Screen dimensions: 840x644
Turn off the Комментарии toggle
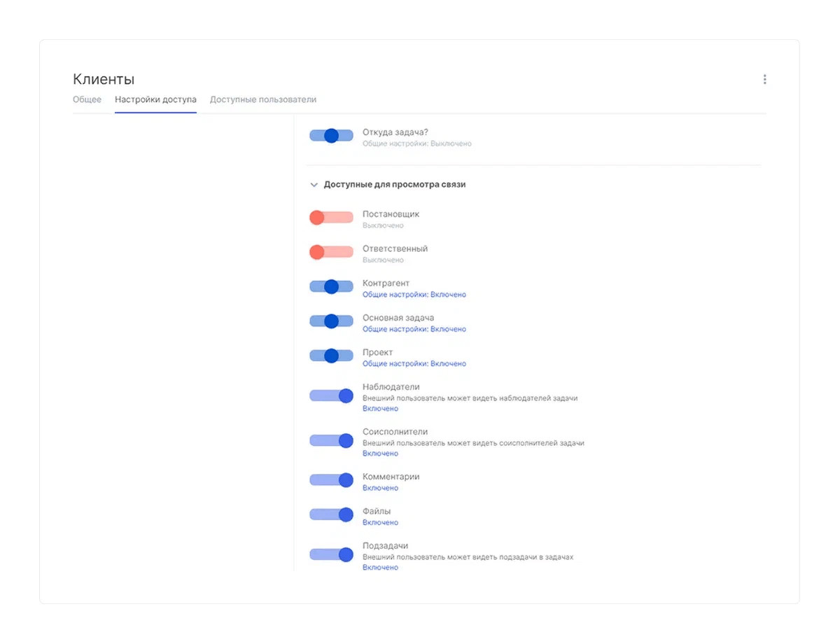[331, 480]
